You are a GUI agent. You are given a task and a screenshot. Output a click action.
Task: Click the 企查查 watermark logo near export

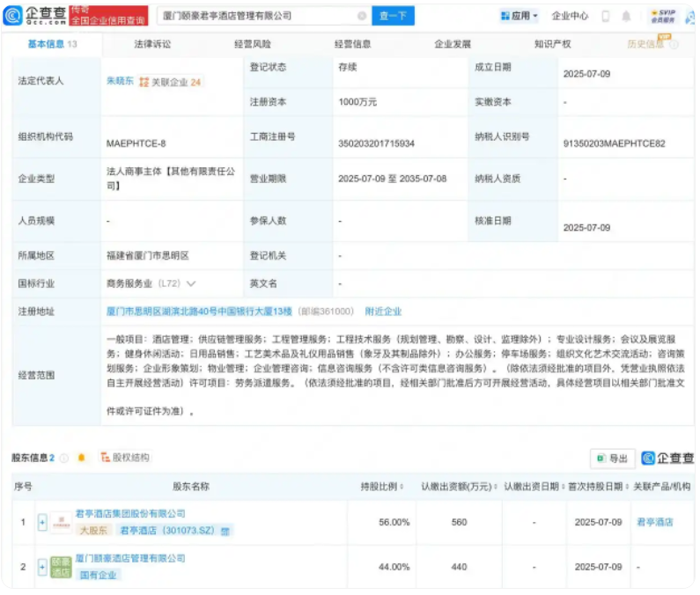coord(667,458)
